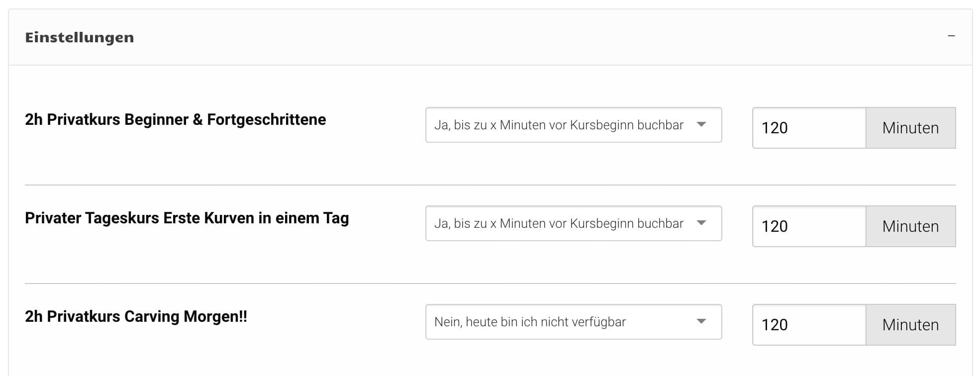Viewport: 980px width, 376px height.
Task: Click divider line above Carving Morgen row
Action: point(490,283)
